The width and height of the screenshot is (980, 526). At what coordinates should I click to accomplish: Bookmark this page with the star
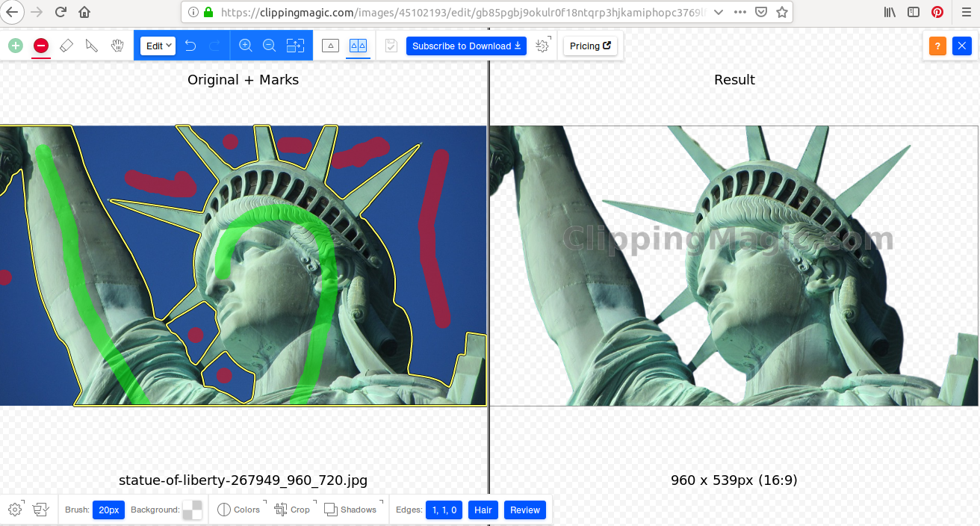point(781,12)
